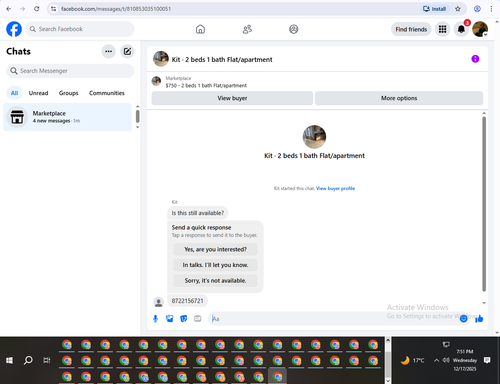Click the Install app button in address bar
Image resolution: width=500 pixels, height=384 pixels.
pyautogui.click(x=434, y=9)
